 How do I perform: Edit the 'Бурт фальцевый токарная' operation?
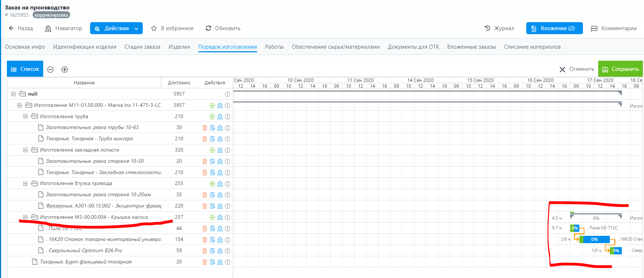tap(212, 262)
